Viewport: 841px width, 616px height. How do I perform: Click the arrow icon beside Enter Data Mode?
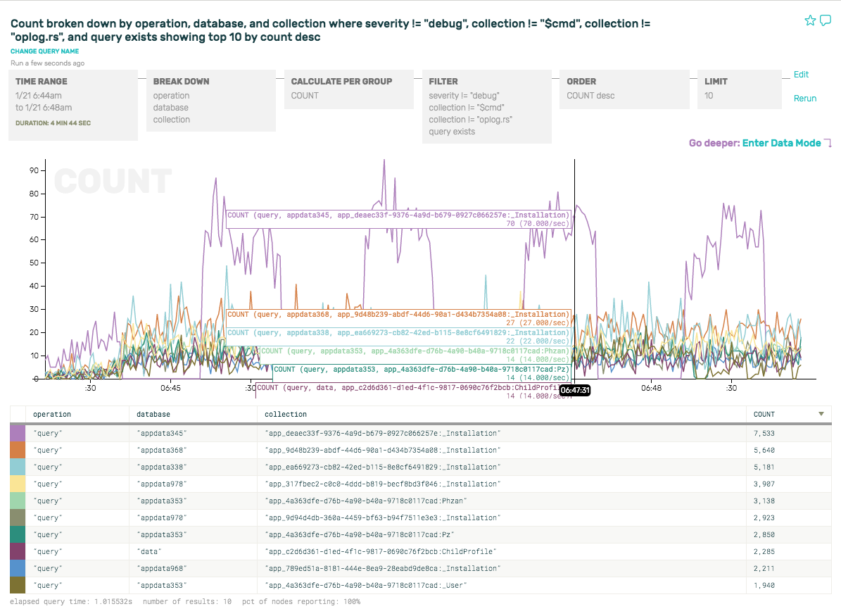[828, 144]
